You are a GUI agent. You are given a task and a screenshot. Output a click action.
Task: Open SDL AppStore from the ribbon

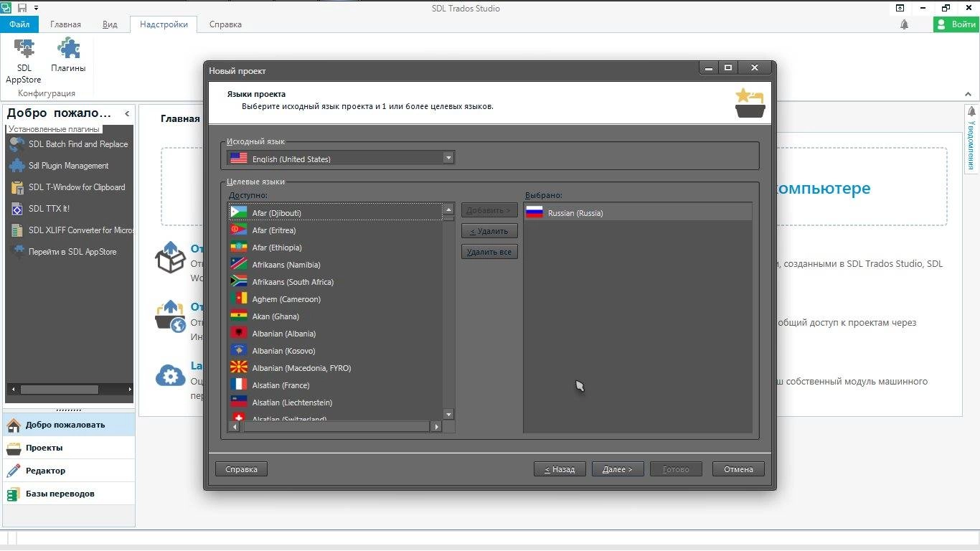point(24,60)
